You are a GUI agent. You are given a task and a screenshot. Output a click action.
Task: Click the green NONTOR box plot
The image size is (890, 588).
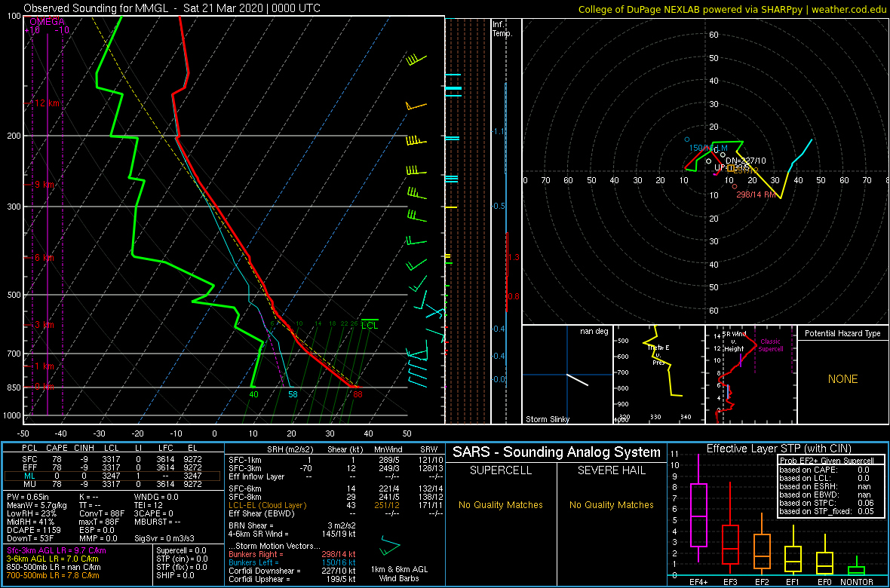857,571
